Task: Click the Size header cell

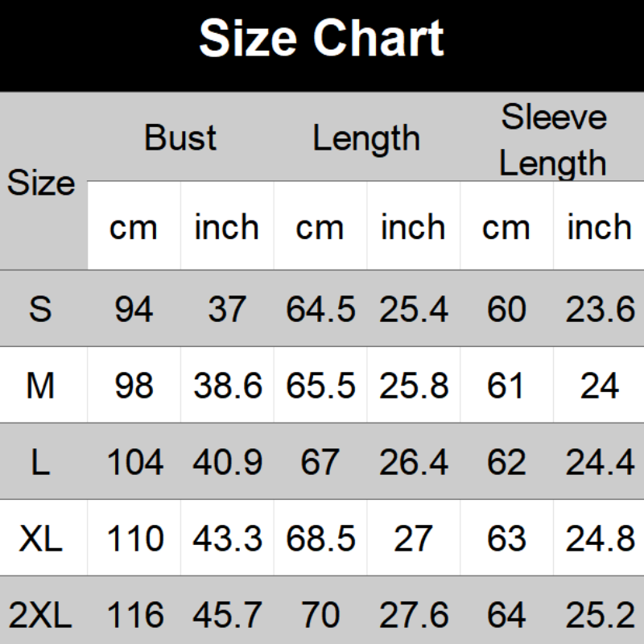Action: [41, 184]
